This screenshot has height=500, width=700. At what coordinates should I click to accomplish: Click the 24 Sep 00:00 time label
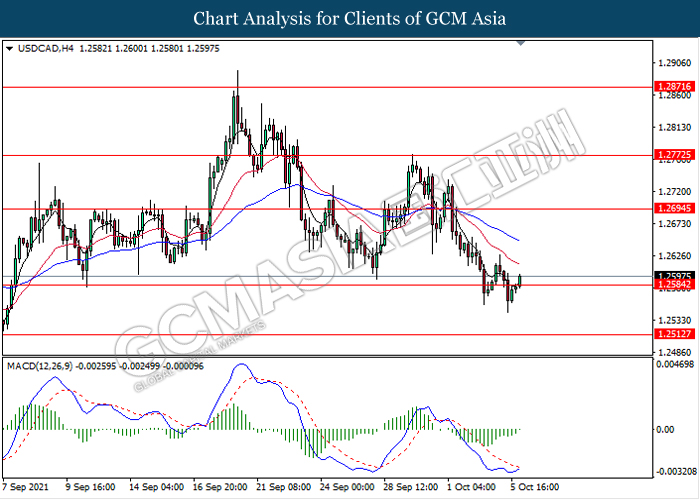(347, 487)
